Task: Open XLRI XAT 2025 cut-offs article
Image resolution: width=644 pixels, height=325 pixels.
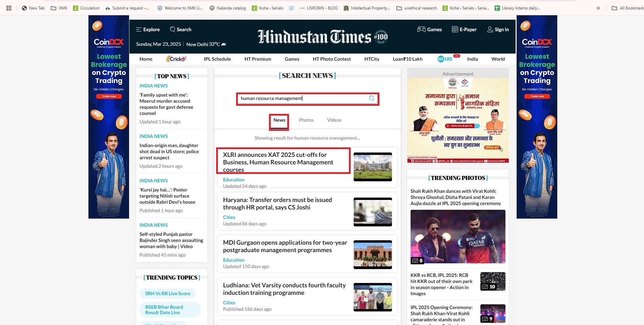Action: [278, 162]
